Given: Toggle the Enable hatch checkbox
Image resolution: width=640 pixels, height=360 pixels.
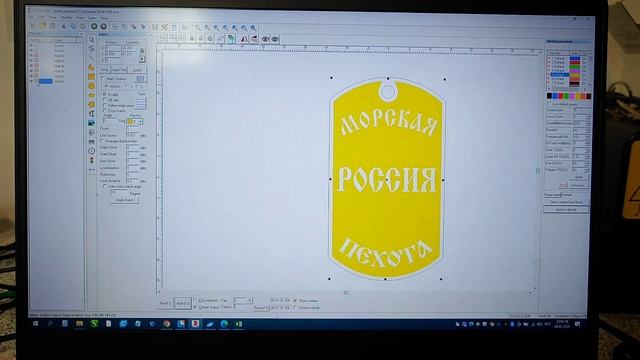Looking at the screenshot, I should coord(105,94).
